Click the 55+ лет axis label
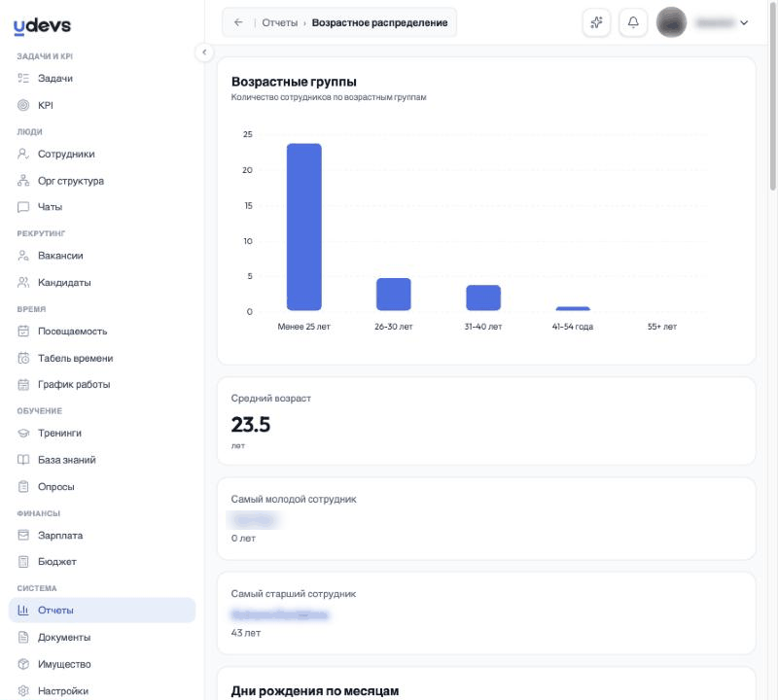This screenshot has width=778, height=700. (662, 327)
